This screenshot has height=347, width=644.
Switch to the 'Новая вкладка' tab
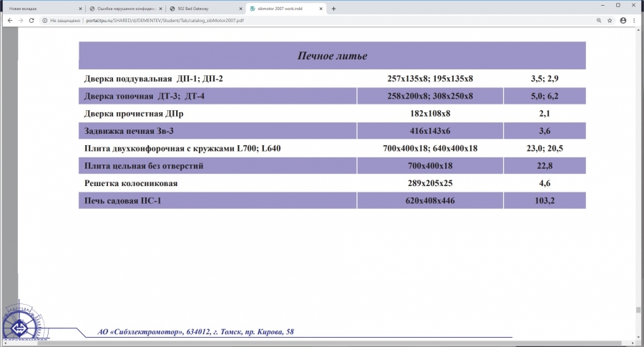coord(39,9)
